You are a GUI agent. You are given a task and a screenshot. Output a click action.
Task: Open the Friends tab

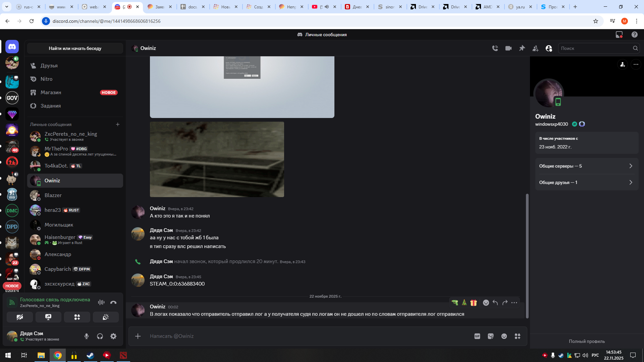[x=49, y=66]
